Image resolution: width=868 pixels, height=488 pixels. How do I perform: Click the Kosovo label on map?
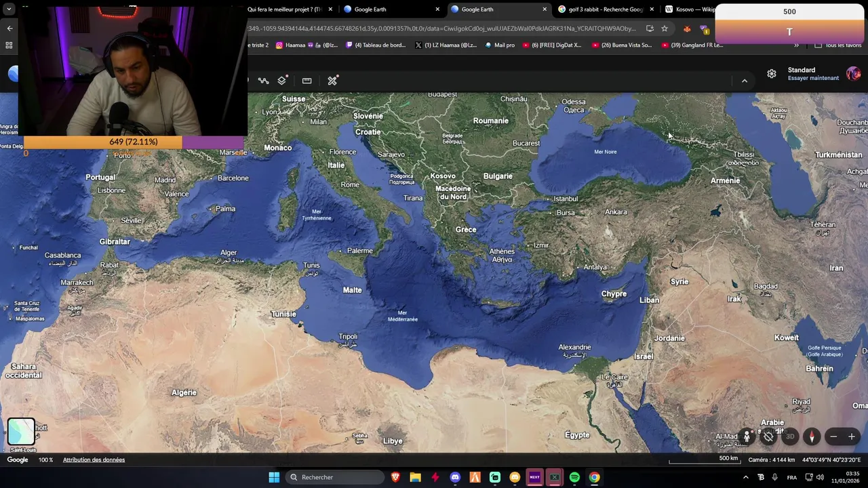pyautogui.click(x=443, y=176)
